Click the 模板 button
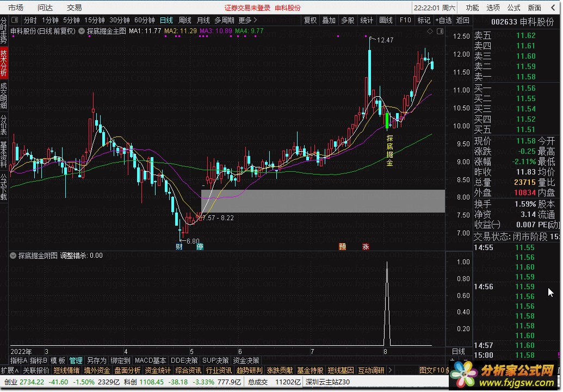Screen dimensions: 563x392 [58, 360]
